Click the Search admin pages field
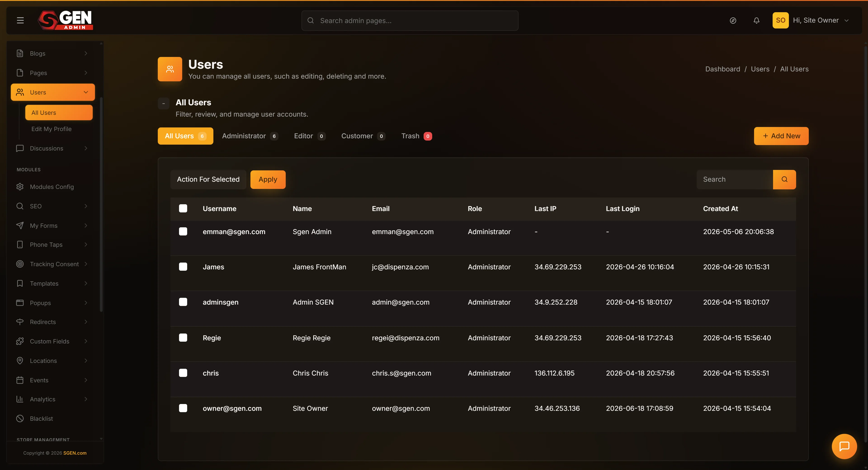 410,21
